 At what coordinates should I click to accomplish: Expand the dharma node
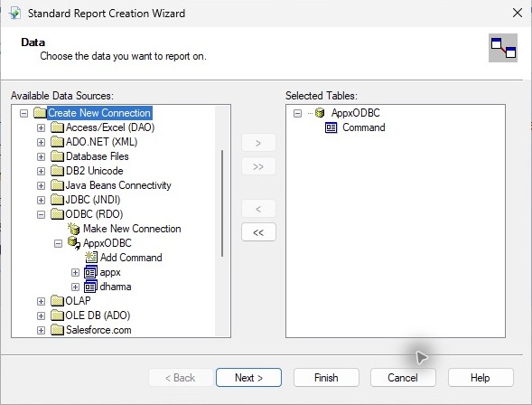click(75, 287)
